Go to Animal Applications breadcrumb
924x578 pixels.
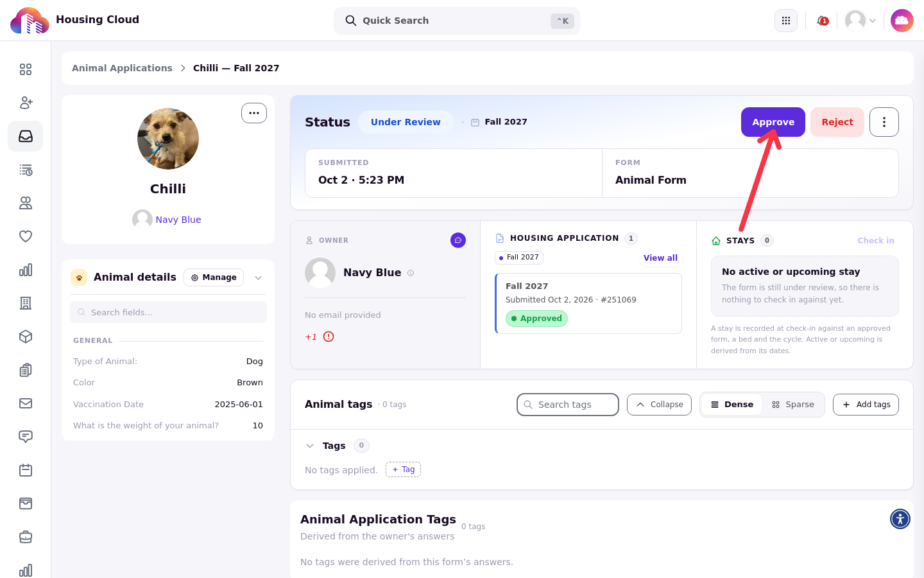tap(122, 68)
